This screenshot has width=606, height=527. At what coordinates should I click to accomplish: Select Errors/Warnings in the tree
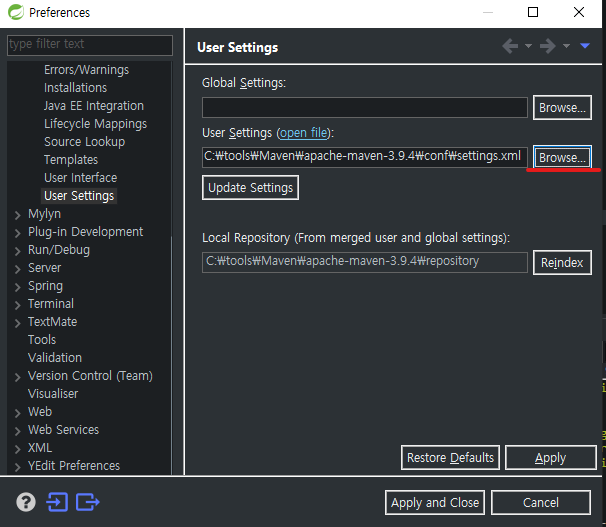87,70
